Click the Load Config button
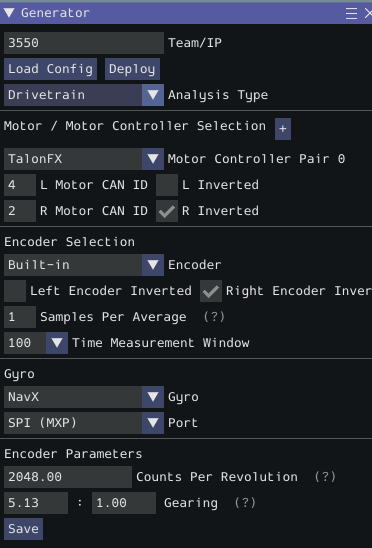The height and width of the screenshot is (548, 372). (50, 69)
